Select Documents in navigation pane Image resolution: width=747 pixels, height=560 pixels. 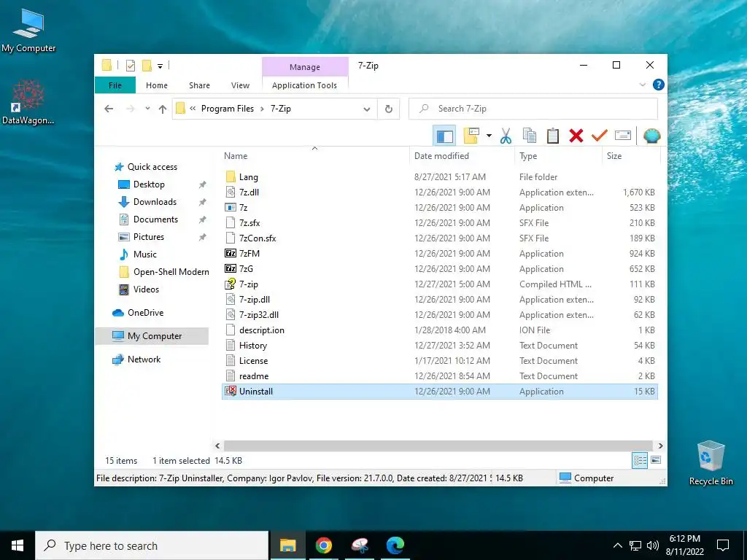tap(155, 219)
